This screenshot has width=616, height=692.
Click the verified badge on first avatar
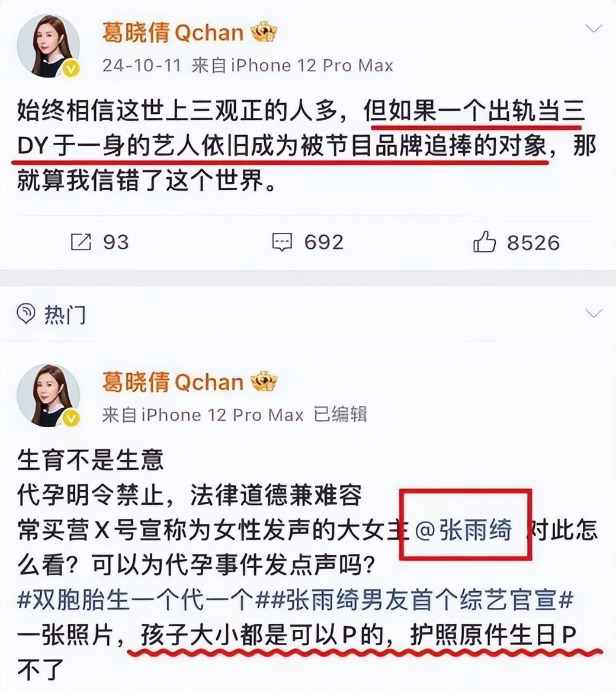pos(72,69)
